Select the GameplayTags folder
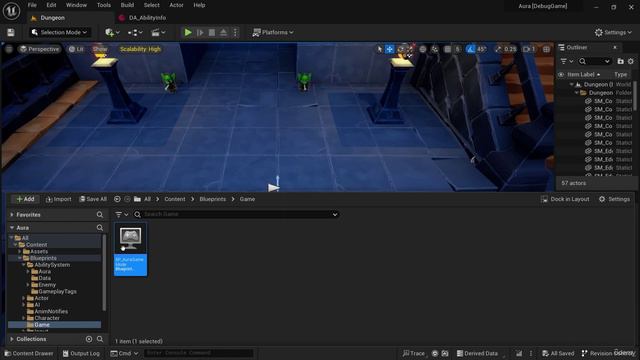Viewport: 640px width, 360px height. point(57,291)
